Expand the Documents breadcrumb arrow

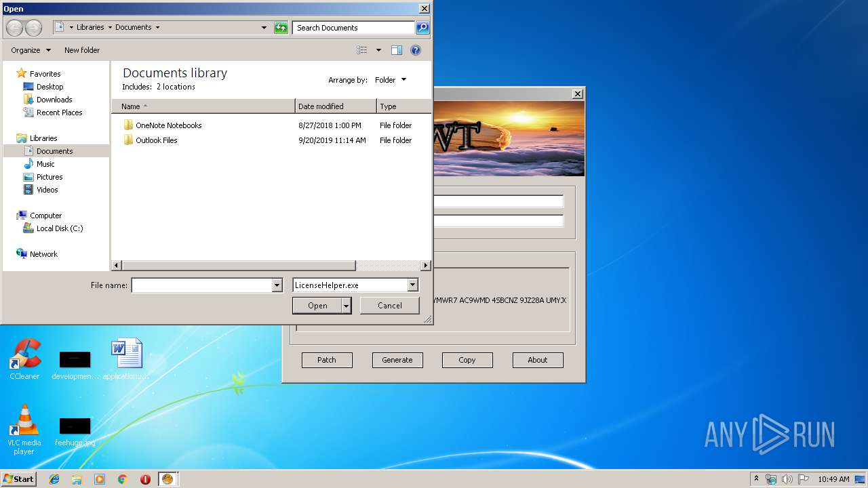point(157,28)
